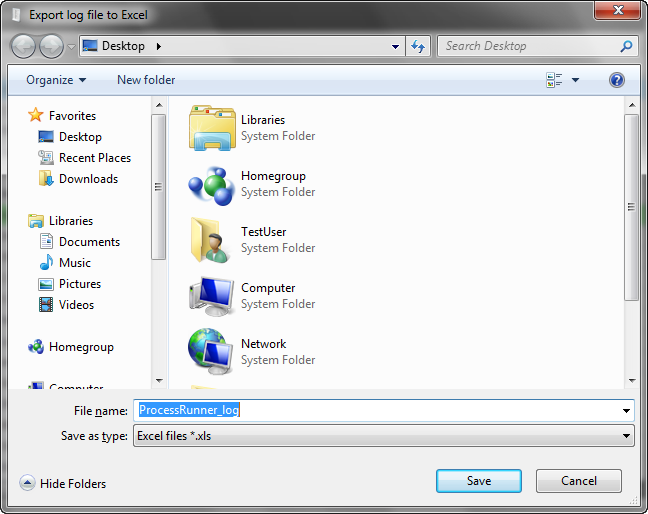The width and height of the screenshot is (648, 514).
Task: Select the Homegroup spheres icon in the file list
Action: [212, 186]
